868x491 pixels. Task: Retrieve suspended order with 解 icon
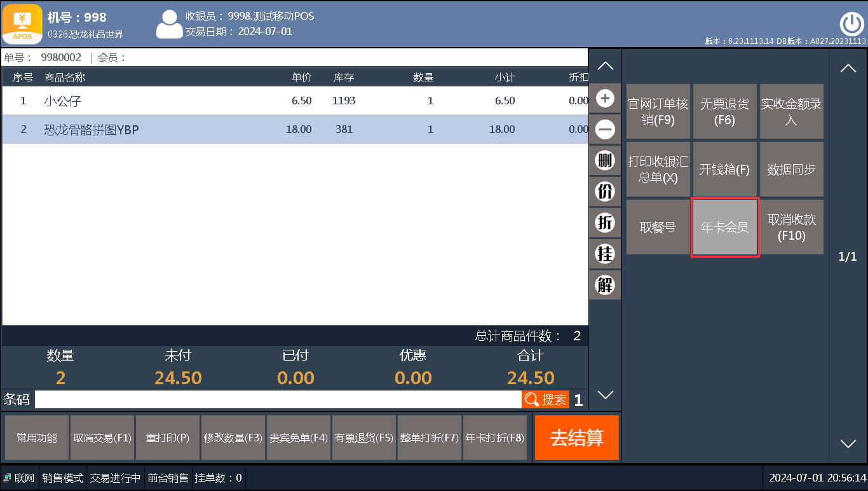pos(606,284)
